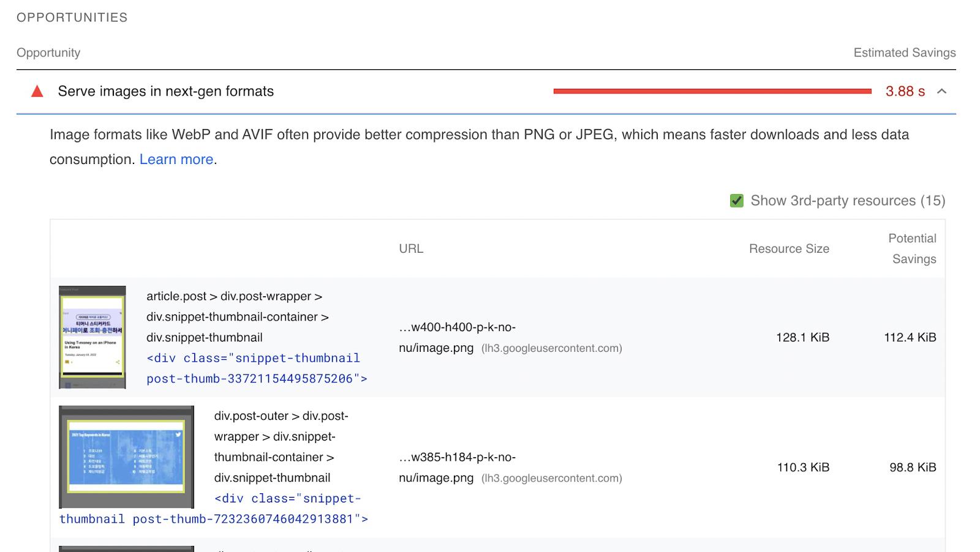The height and width of the screenshot is (552, 980).
Task: Select the post-thumb-33721154495875206 code snippet
Action: tap(257, 368)
